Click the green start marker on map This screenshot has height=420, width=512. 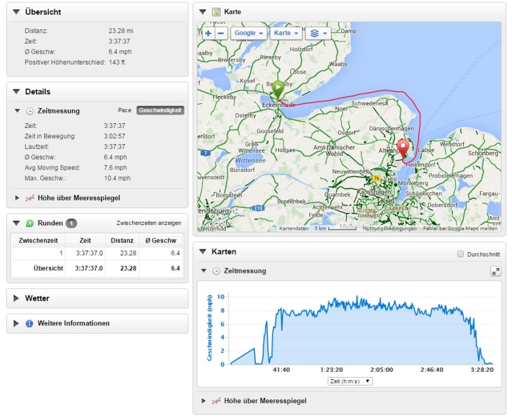278,89
